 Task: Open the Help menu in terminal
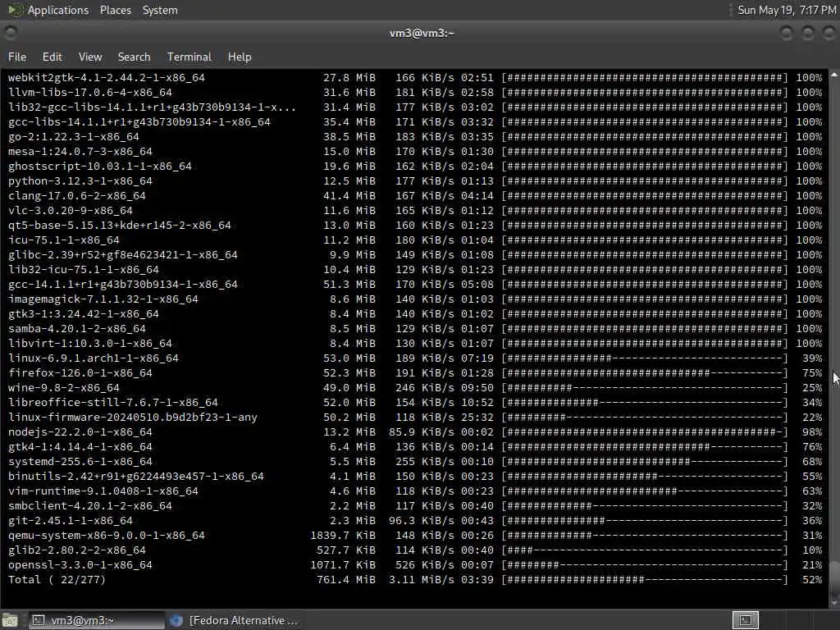coord(240,57)
